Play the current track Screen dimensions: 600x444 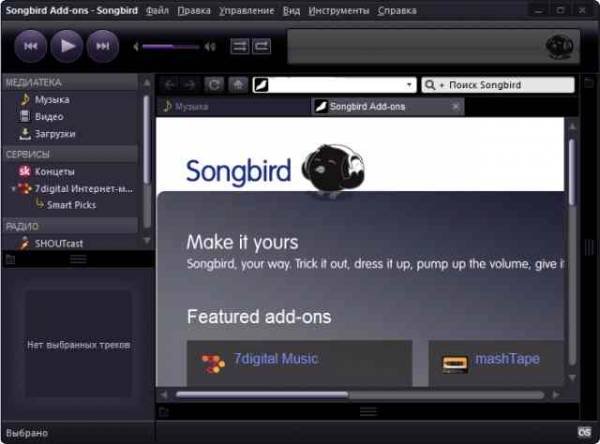67,46
